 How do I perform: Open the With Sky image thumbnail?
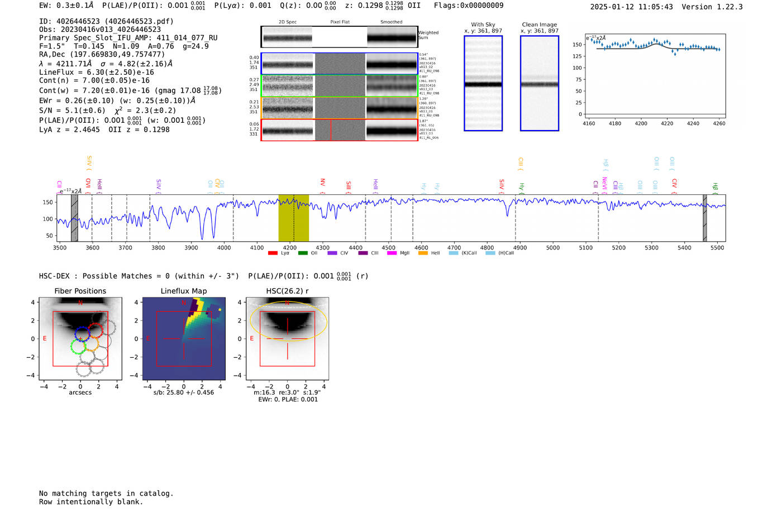click(x=483, y=83)
